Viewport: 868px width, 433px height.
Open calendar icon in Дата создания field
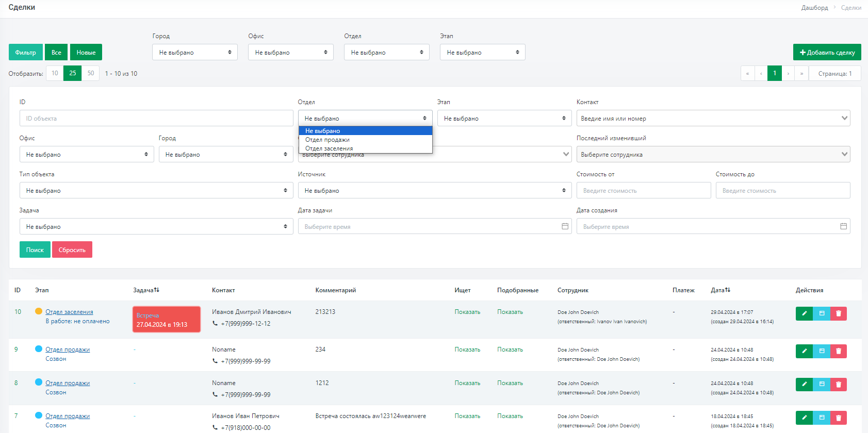[x=843, y=226]
